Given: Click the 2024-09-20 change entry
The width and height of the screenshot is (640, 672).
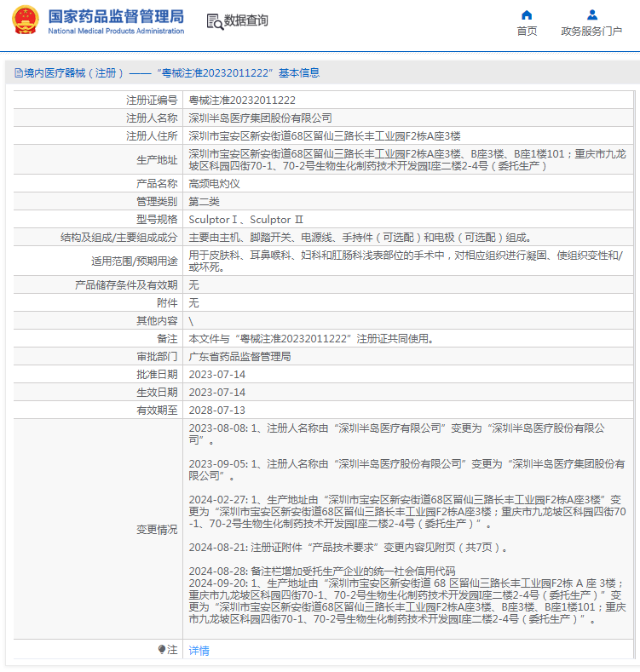Looking at the screenshot, I should click(407, 601).
